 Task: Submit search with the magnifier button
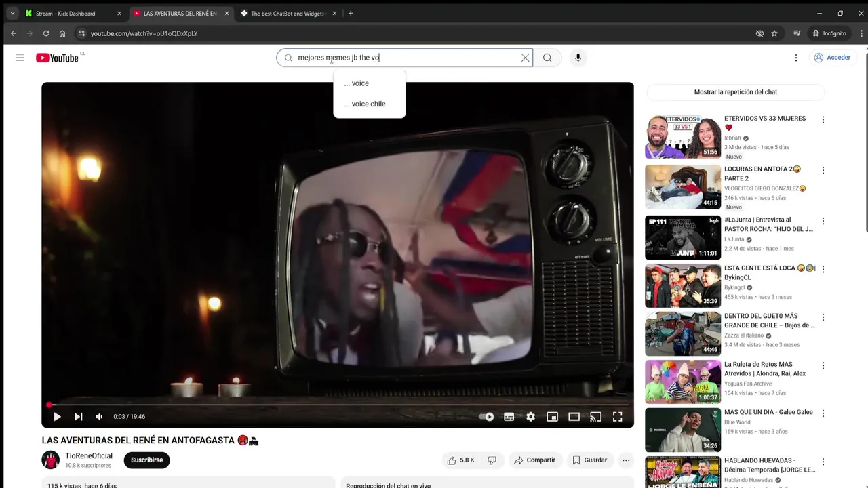click(x=547, y=58)
